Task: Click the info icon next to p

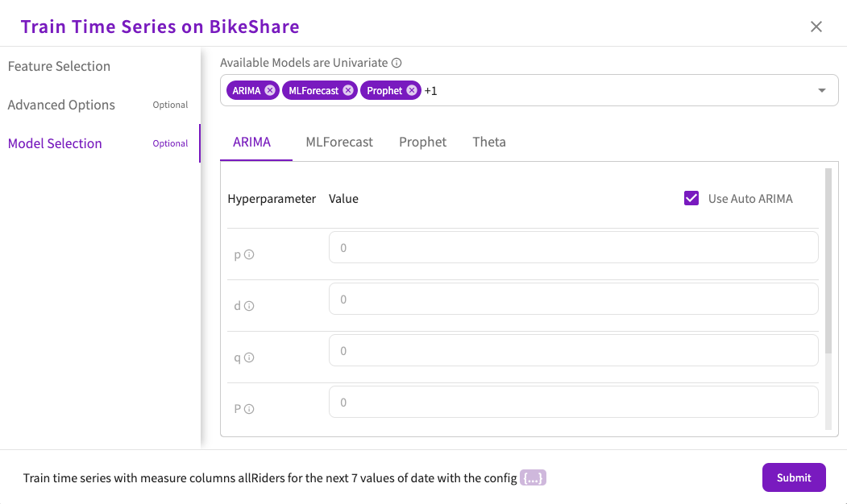Action: [249, 254]
